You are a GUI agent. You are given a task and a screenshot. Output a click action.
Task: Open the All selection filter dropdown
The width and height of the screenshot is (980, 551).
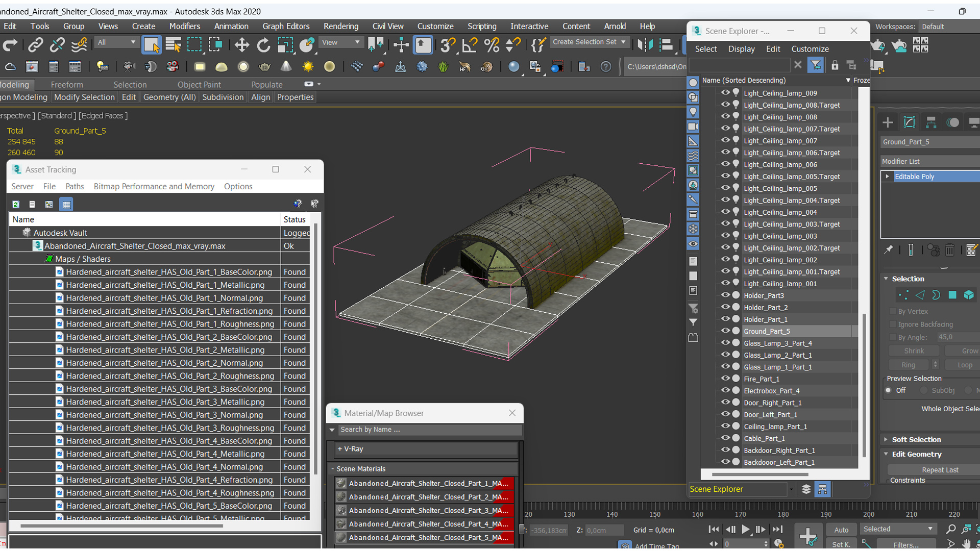click(116, 42)
